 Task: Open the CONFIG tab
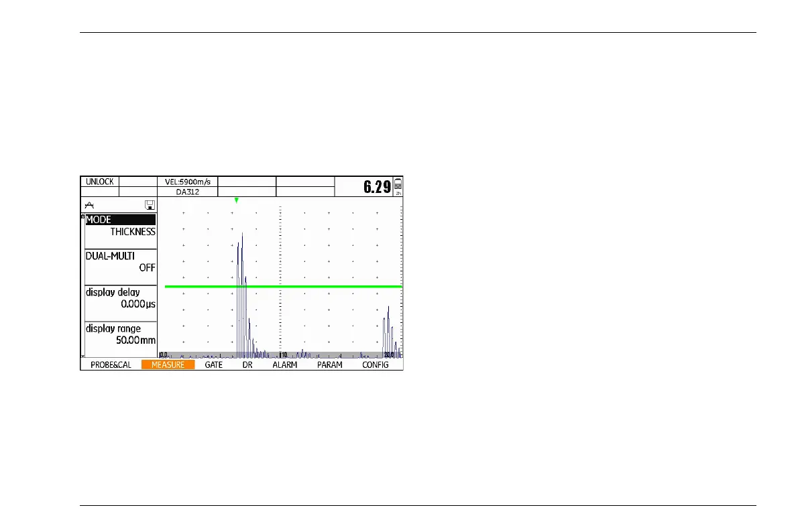click(375, 364)
